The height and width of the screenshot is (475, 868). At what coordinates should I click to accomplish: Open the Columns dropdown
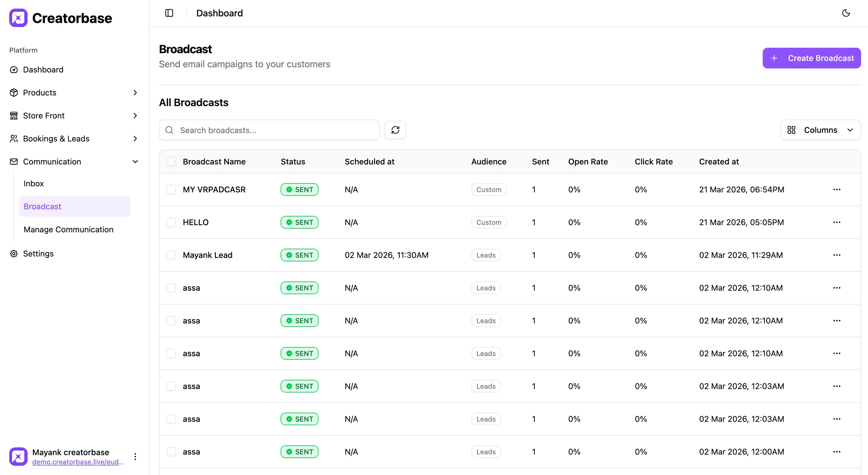pyautogui.click(x=821, y=130)
